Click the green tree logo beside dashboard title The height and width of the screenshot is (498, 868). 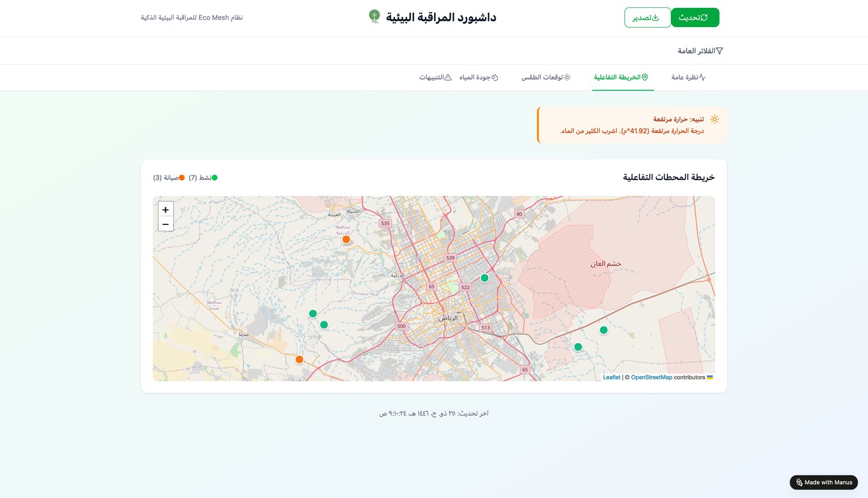point(374,17)
